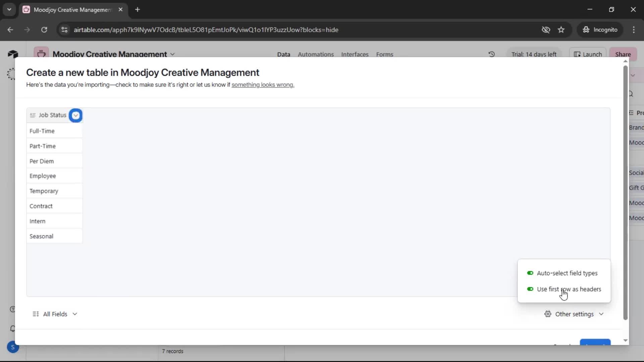Open the user account avatar S

[x=13, y=347]
